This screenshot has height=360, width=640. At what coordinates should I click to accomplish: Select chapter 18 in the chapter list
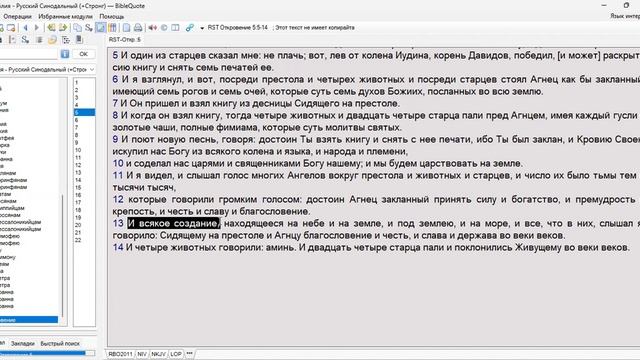point(84,210)
